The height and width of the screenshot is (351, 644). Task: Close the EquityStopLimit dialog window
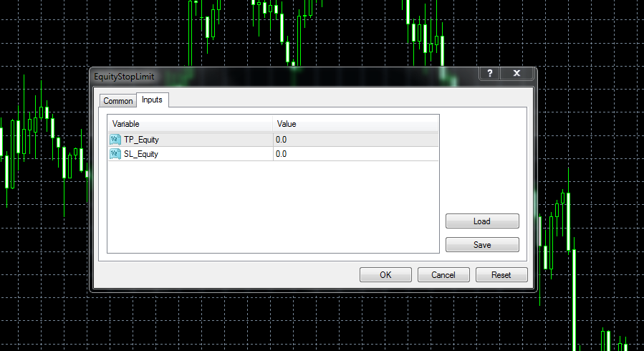pyautogui.click(x=516, y=73)
